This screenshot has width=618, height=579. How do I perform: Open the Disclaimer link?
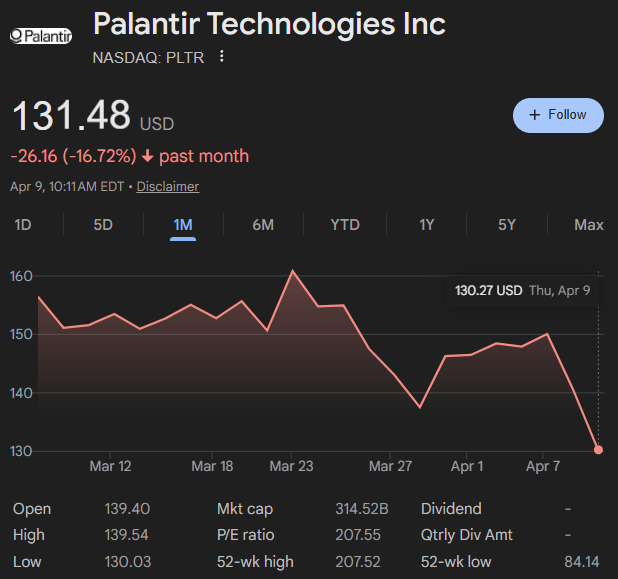[168, 186]
